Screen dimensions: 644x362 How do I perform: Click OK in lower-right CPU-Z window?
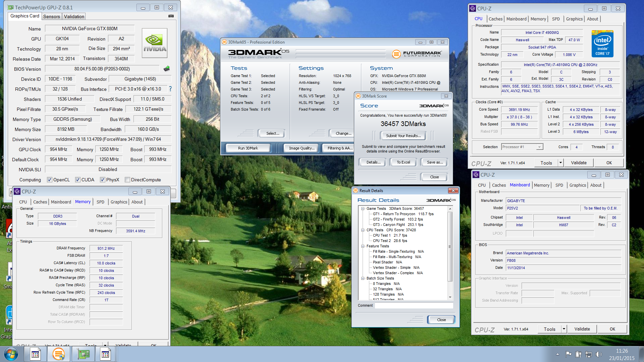[612, 329]
